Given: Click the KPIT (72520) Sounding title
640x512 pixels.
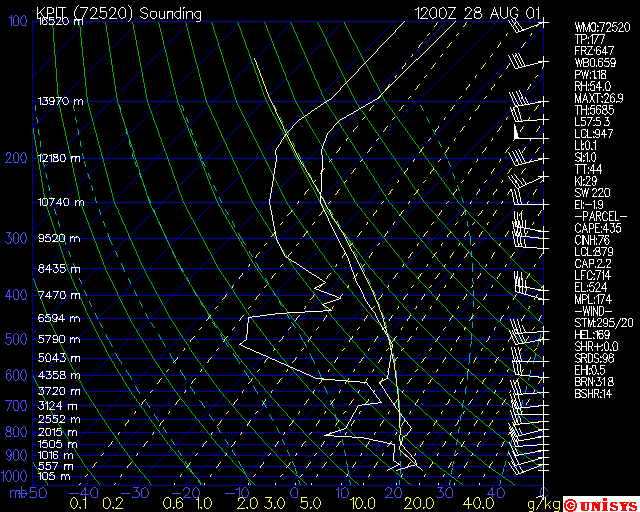Looking at the screenshot, I should (x=119, y=14).
